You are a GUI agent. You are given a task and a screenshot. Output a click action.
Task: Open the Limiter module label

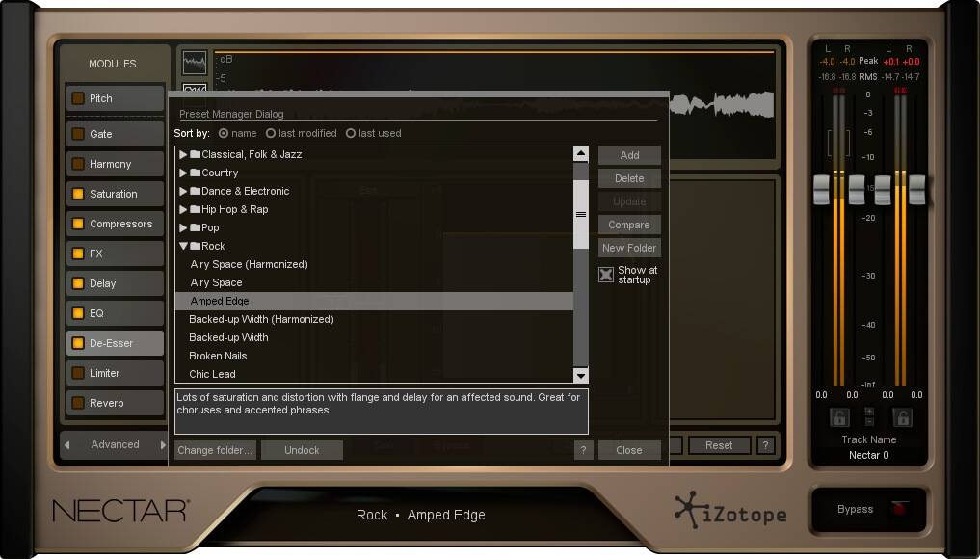(x=104, y=373)
